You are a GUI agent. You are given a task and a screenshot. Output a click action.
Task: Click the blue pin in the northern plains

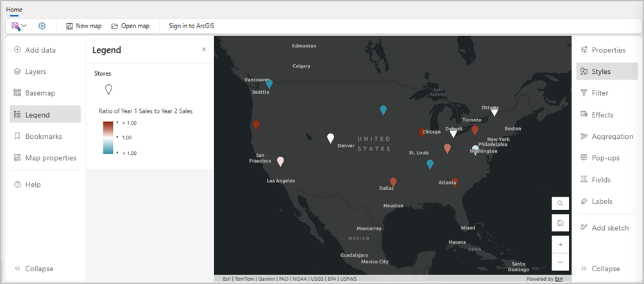383,110
